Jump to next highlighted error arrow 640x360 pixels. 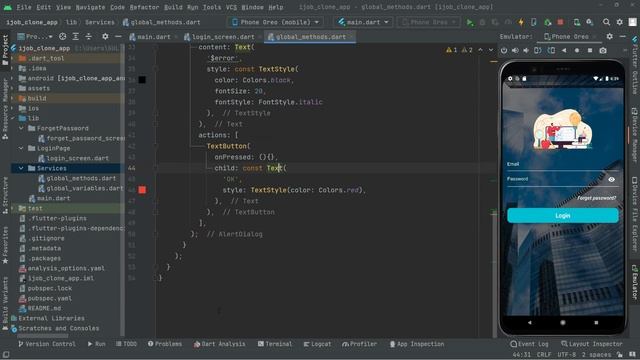tap(491, 50)
